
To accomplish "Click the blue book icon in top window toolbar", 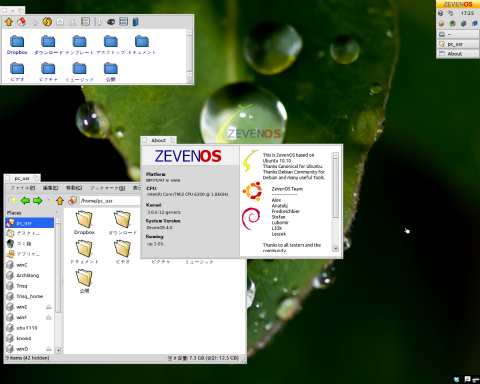I will [136, 22].
